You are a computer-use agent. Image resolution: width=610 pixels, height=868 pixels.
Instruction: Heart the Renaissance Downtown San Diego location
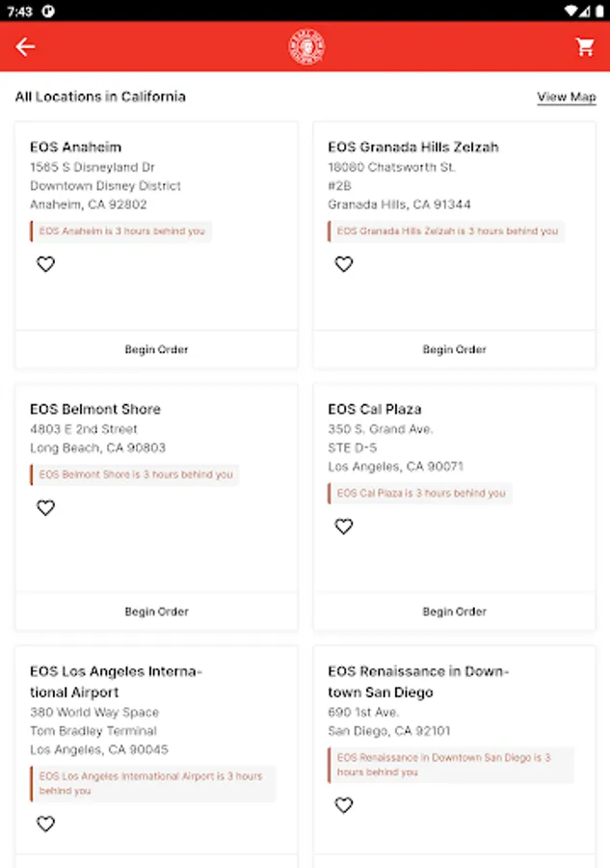(x=344, y=805)
